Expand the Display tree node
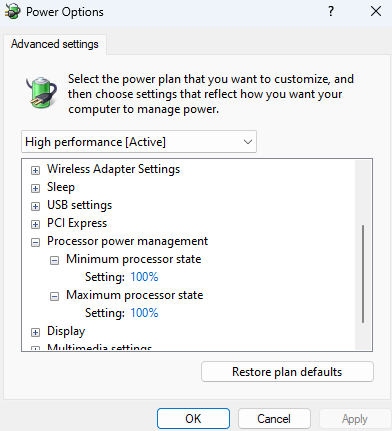Image resolution: width=392 pixels, height=431 pixels. (x=35, y=332)
